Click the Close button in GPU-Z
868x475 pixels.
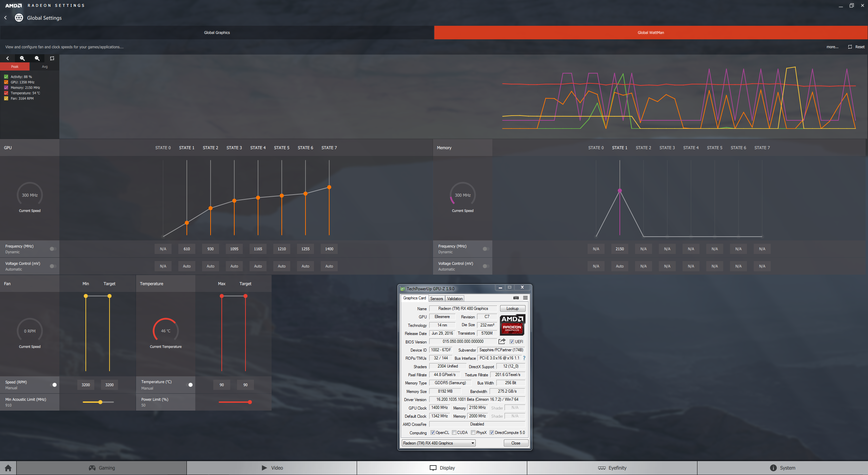tap(516, 443)
